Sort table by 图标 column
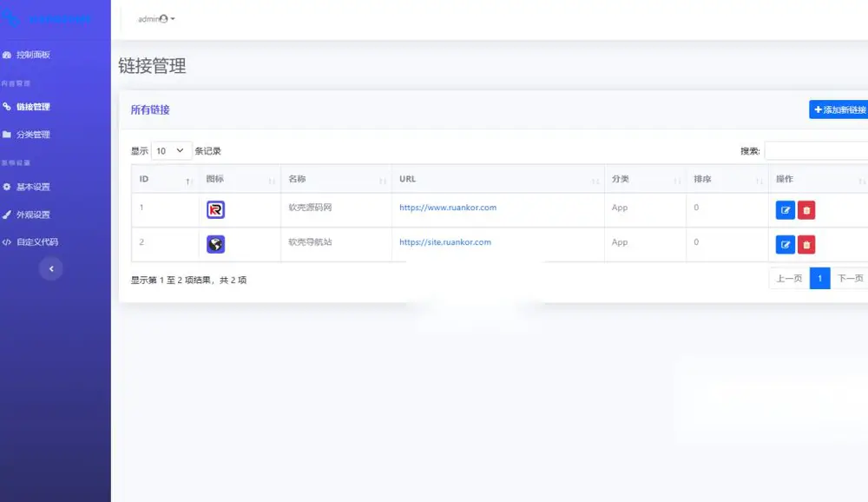This screenshot has height=502, width=868. 240,179
